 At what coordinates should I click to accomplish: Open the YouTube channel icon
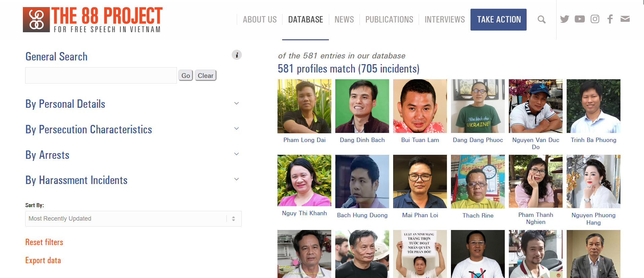pyautogui.click(x=580, y=19)
